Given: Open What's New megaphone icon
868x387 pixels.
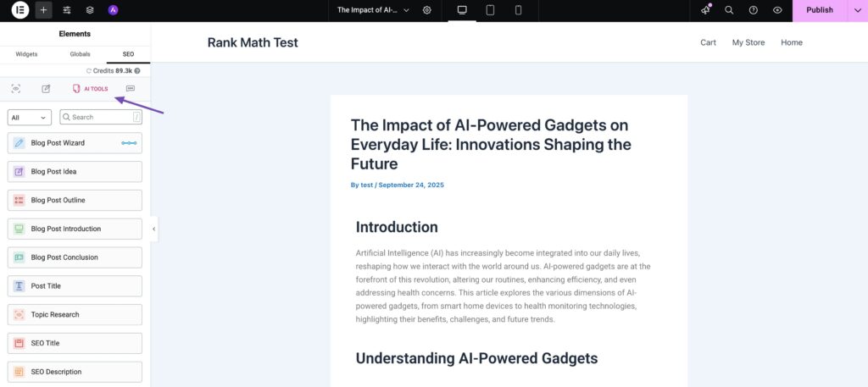Looking at the screenshot, I should (x=705, y=10).
